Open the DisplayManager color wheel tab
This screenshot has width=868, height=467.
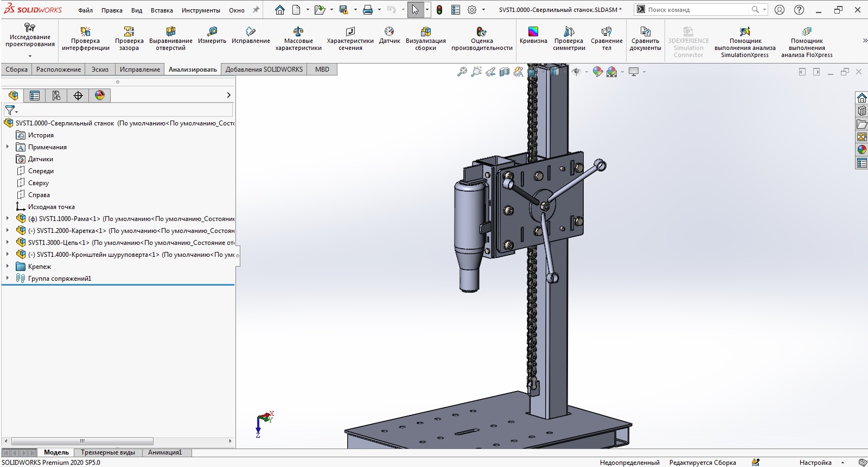coord(100,96)
